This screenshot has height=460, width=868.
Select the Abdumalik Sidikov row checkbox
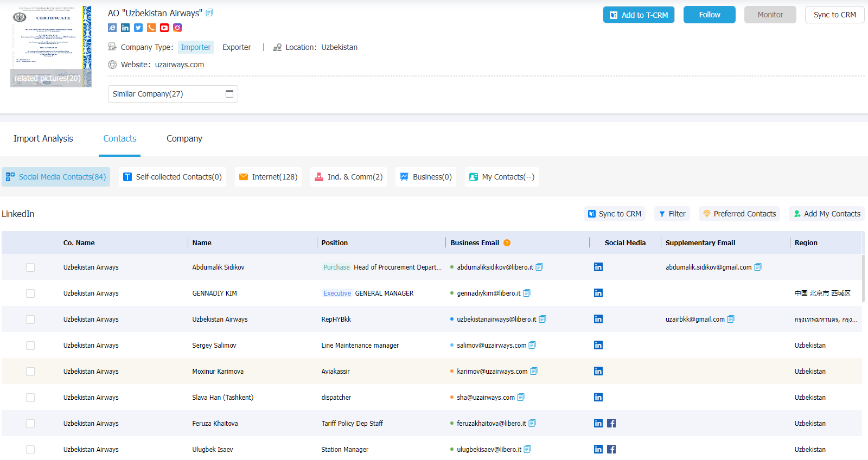30,267
